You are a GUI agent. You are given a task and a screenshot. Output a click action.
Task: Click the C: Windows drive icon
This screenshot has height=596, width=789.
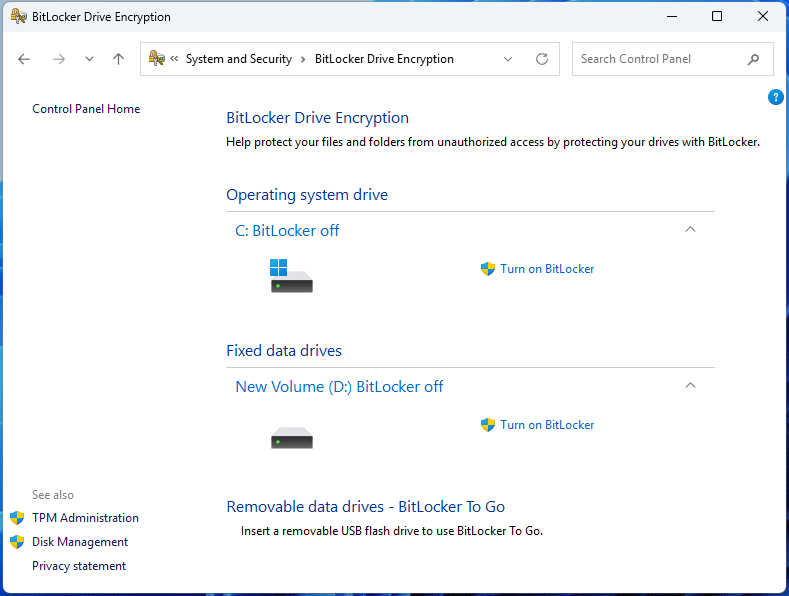pos(291,276)
